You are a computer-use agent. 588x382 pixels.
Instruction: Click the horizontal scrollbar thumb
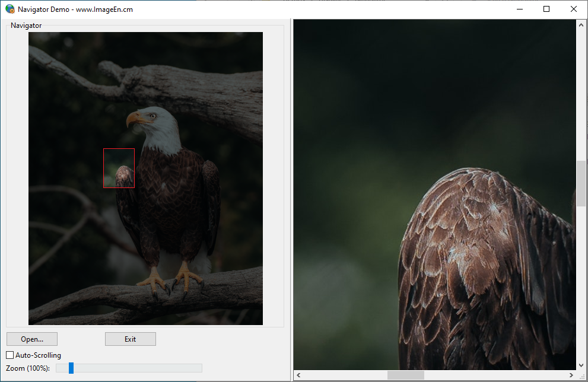405,375
